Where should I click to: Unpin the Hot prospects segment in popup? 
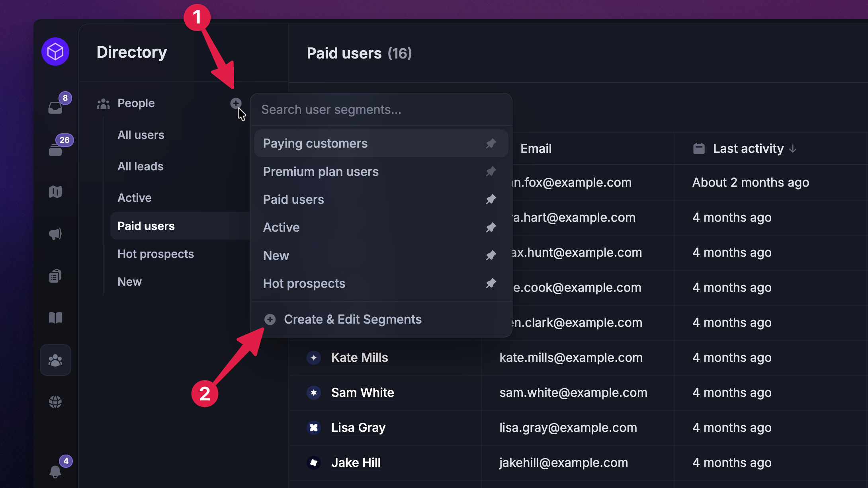click(x=491, y=283)
